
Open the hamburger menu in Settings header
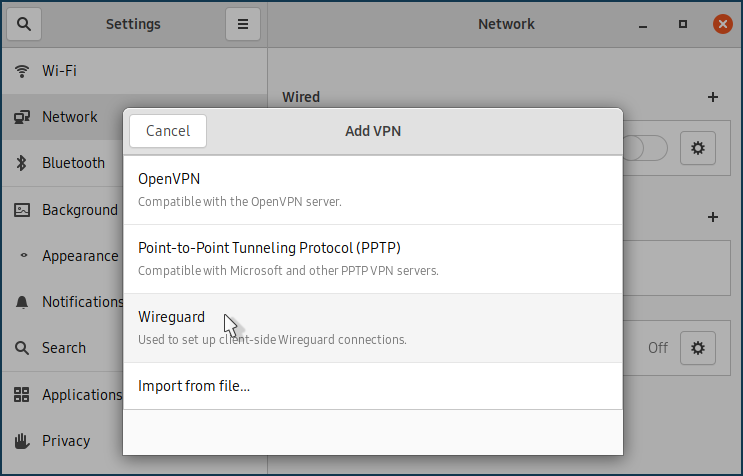[242, 24]
